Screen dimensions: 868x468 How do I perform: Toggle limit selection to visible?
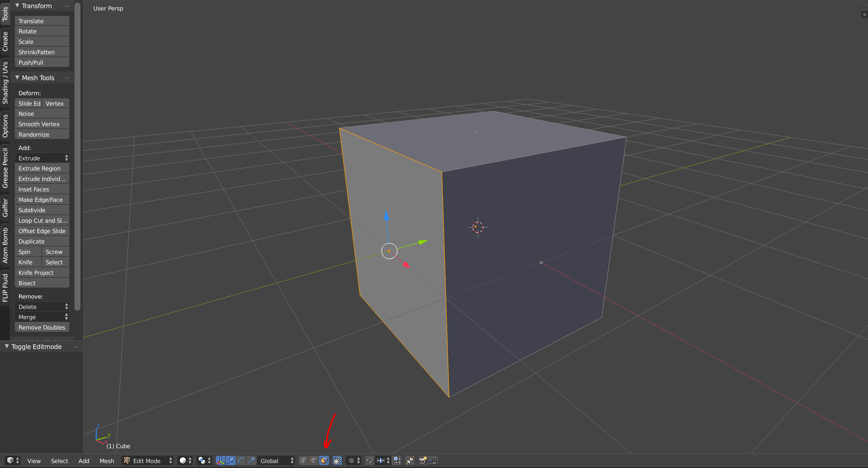pyautogui.click(x=337, y=460)
